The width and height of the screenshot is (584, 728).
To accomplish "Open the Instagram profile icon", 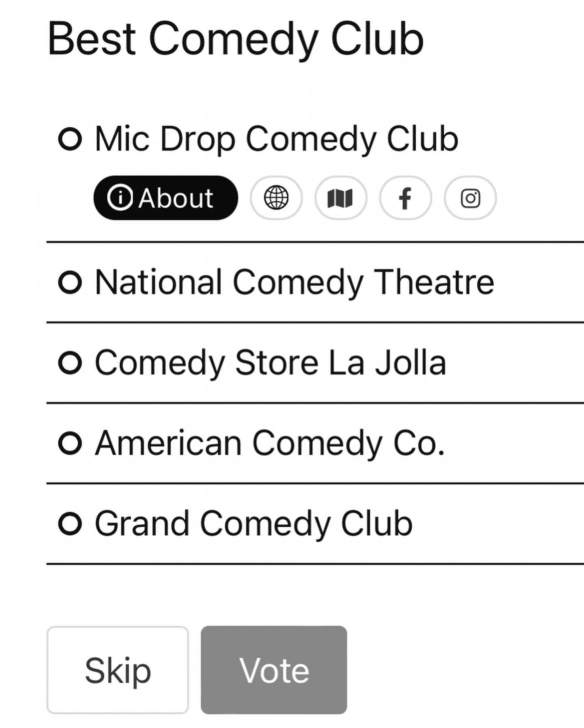I will [470, 198].
